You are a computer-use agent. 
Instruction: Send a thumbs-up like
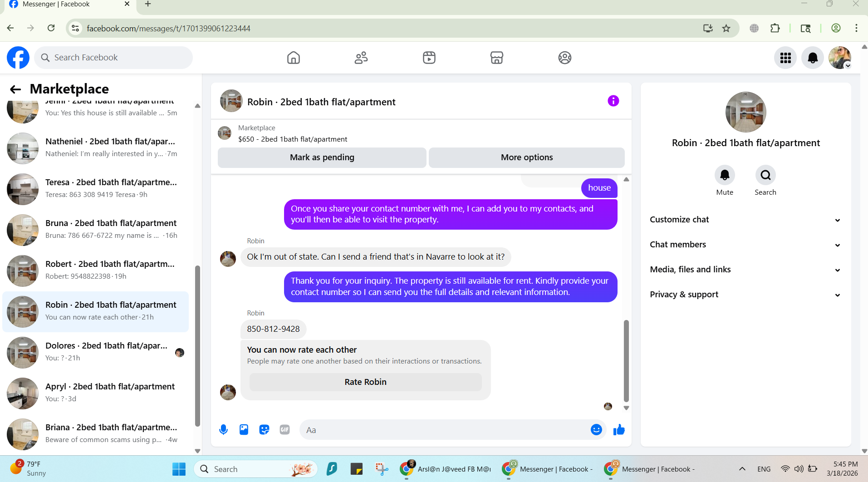click(619, 430)
